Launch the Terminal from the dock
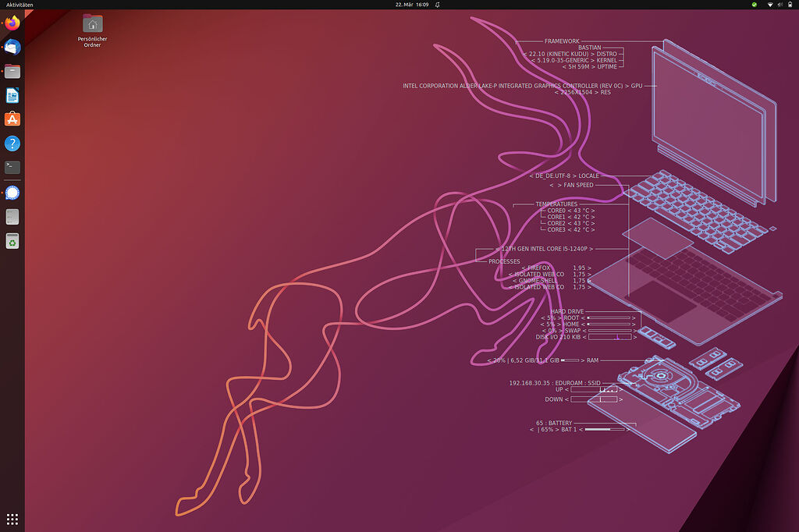 coord(11,167)
